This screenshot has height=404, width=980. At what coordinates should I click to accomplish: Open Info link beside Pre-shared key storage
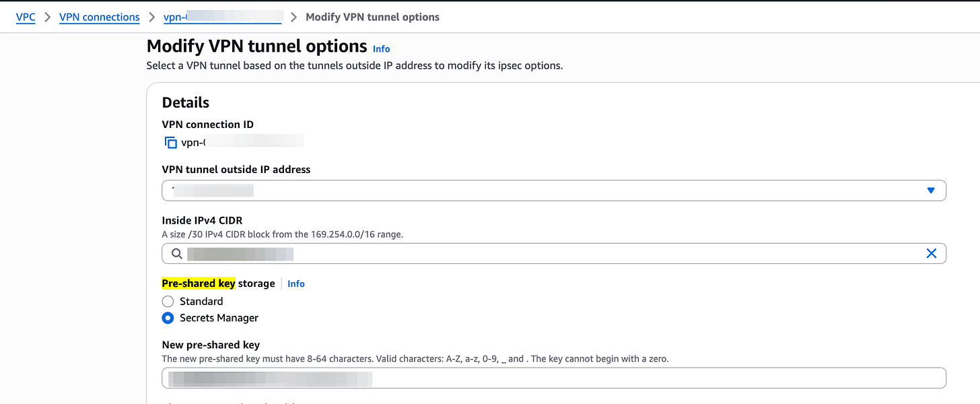(x=296, y=284)
